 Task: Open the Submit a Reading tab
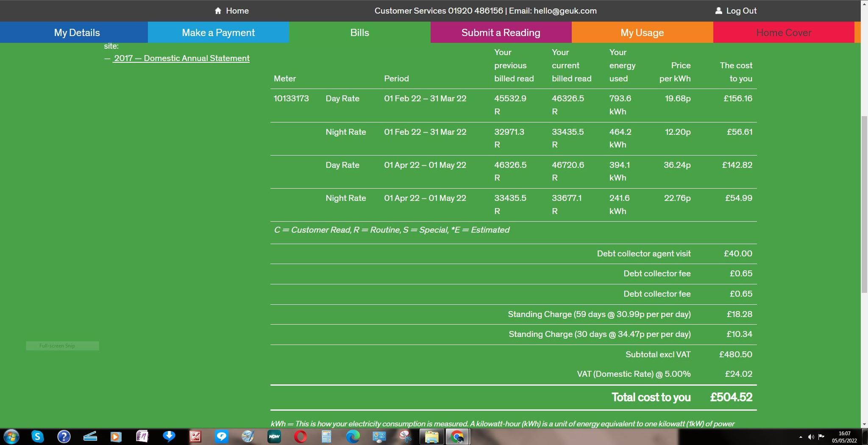pyautogui.click(x=501, y=33)
